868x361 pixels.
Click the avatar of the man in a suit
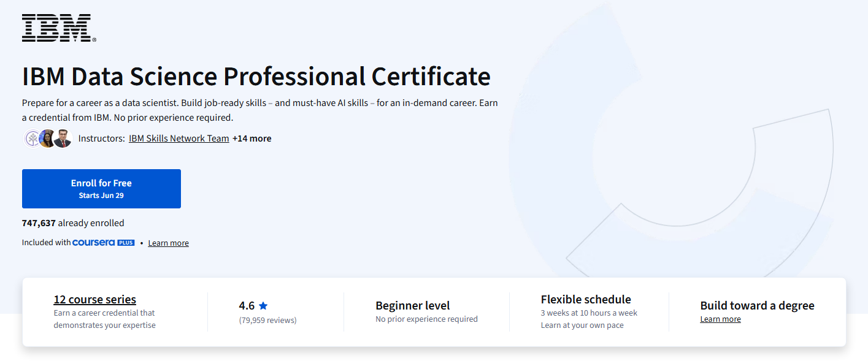(63, 139)
